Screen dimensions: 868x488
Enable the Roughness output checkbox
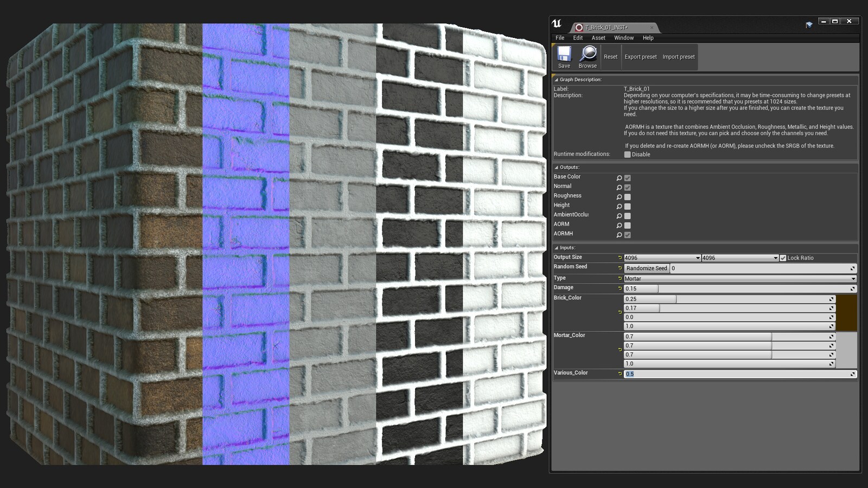click(628, 197)
